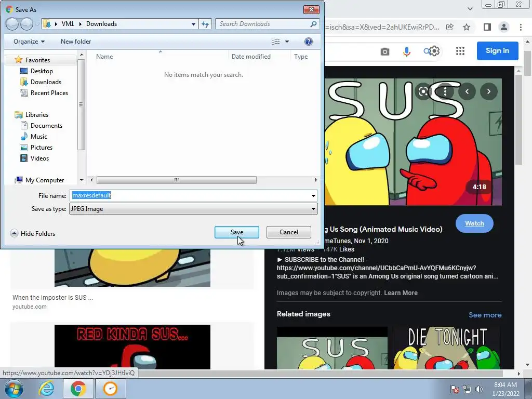
Task: Click the Google Sign in button
Action: 497,50
